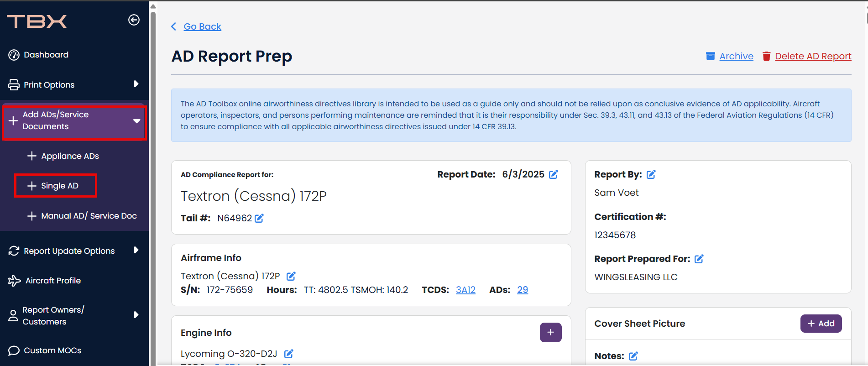This screenshot has width=868, height=366.
Task: Edit the Tail # N64962 pencil icon
Action: click(x=259, y=218)
